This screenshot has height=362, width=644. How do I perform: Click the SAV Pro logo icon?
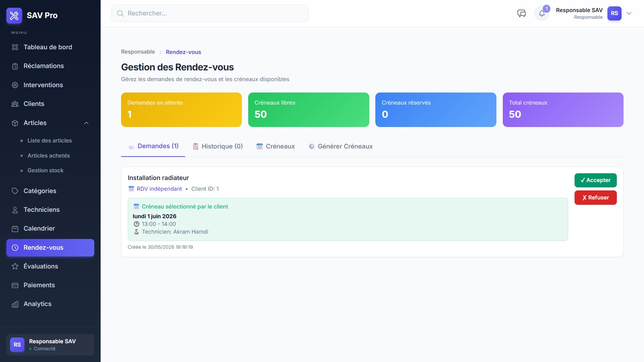click(14, 15)
